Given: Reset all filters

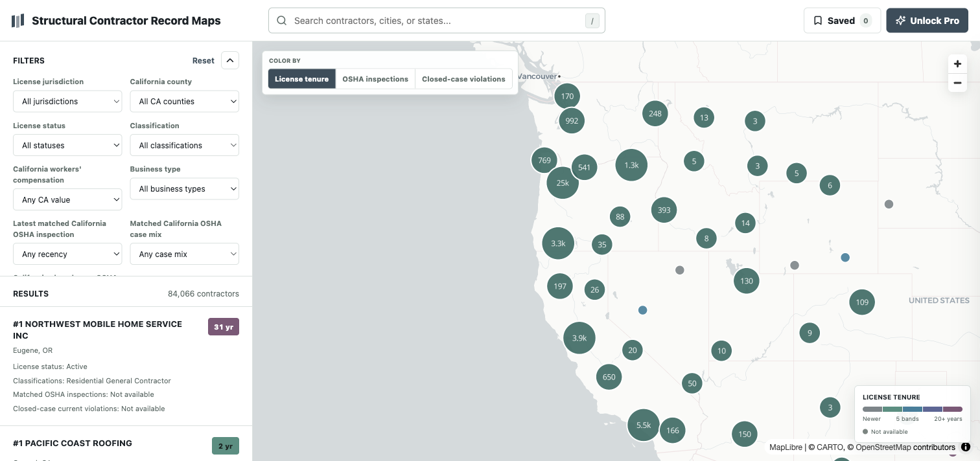Looking at the screenshot, I should pos(203,60).
